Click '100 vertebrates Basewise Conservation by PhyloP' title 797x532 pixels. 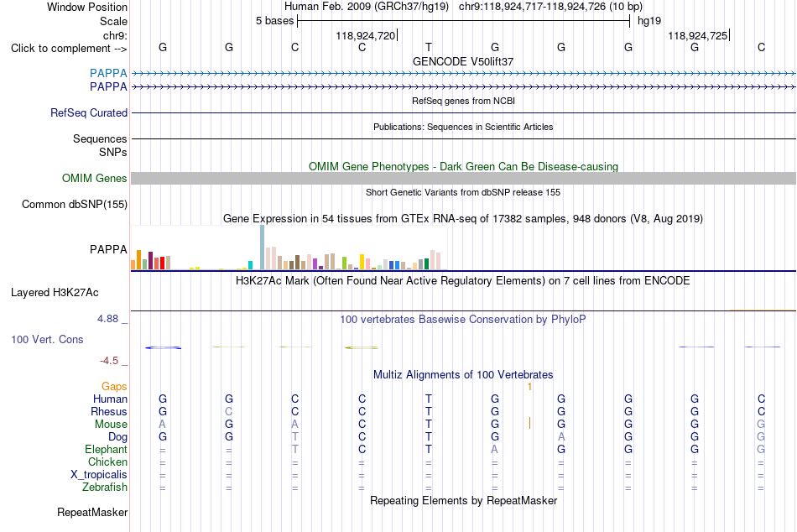pos(463,320)
